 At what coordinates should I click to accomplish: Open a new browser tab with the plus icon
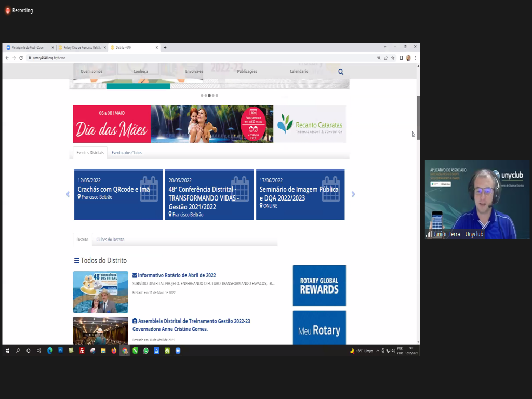(x=165, y=47)
